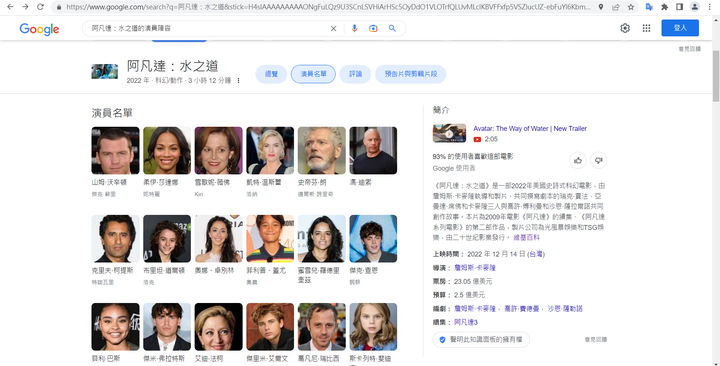Play the trailer video thumbnail

(449, 134)
